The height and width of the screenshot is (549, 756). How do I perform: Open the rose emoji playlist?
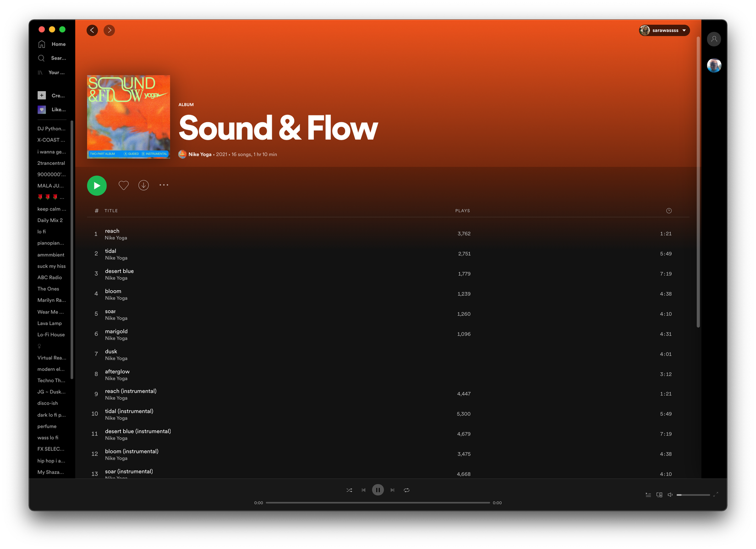(x=50, y=197)
